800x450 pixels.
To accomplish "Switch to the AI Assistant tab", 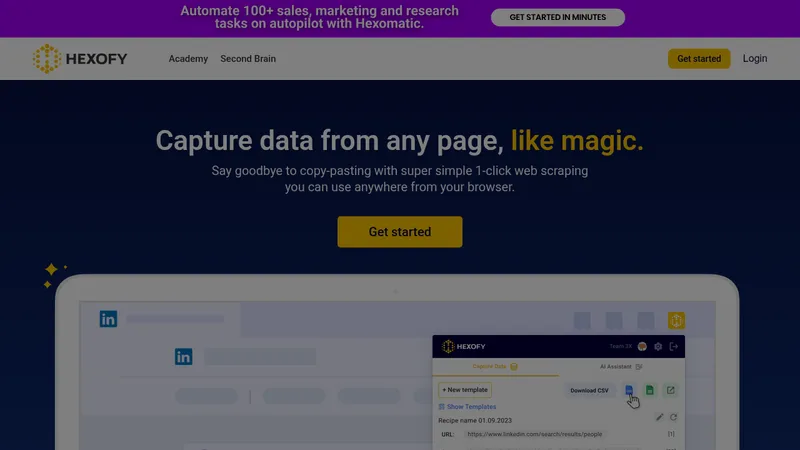I will (621, 366).
